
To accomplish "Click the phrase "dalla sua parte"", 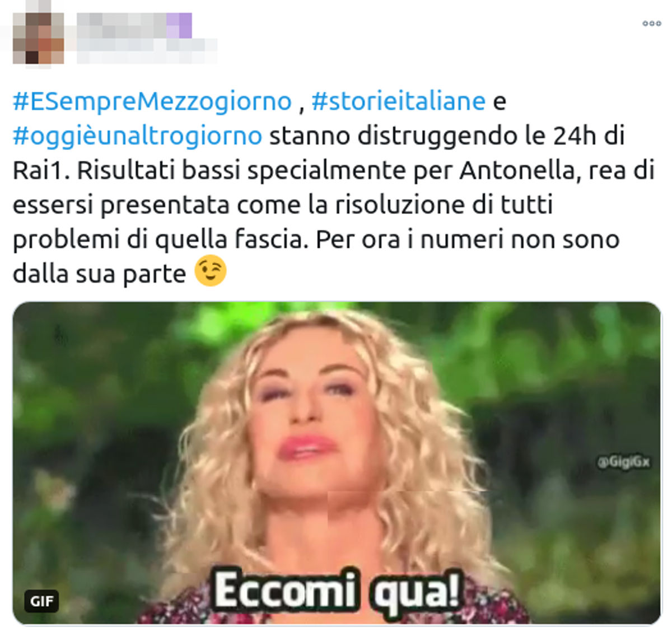I will (x=99, y=274).
